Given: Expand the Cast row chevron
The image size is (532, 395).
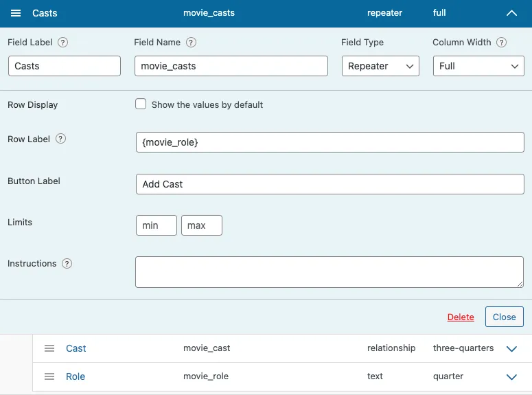Looking at the screenshot, I should click(511, 348).
